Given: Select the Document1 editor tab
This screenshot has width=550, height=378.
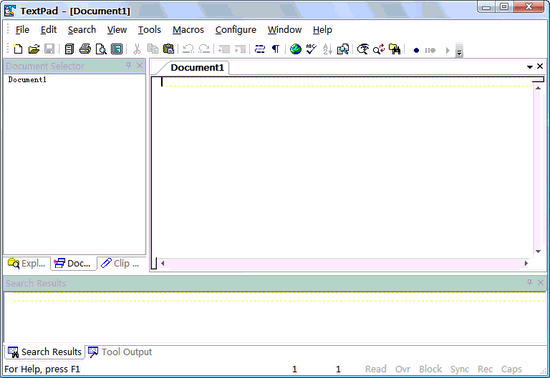Looking at the screenshot, I should point(197,68).
